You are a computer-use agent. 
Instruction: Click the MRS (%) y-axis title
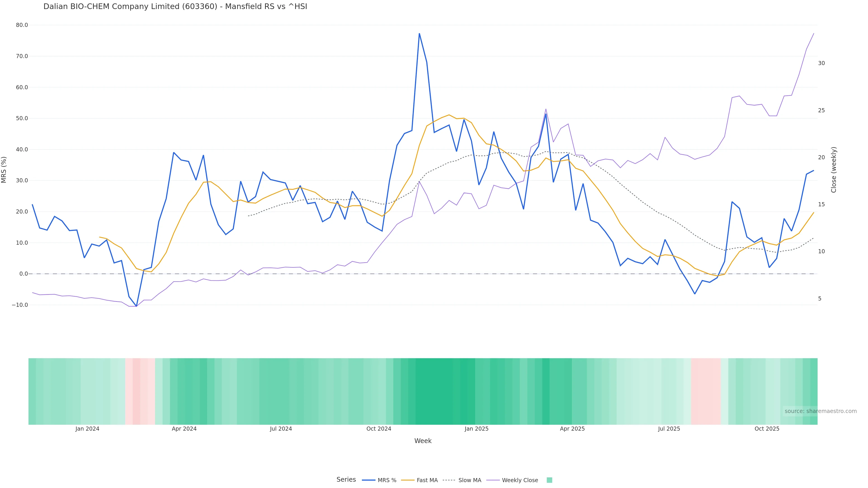[4, 170]
